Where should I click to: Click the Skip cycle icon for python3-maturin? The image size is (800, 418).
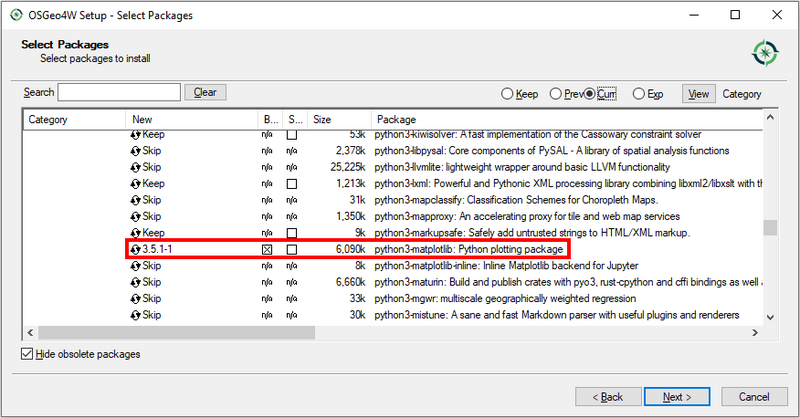pos(136,282)
